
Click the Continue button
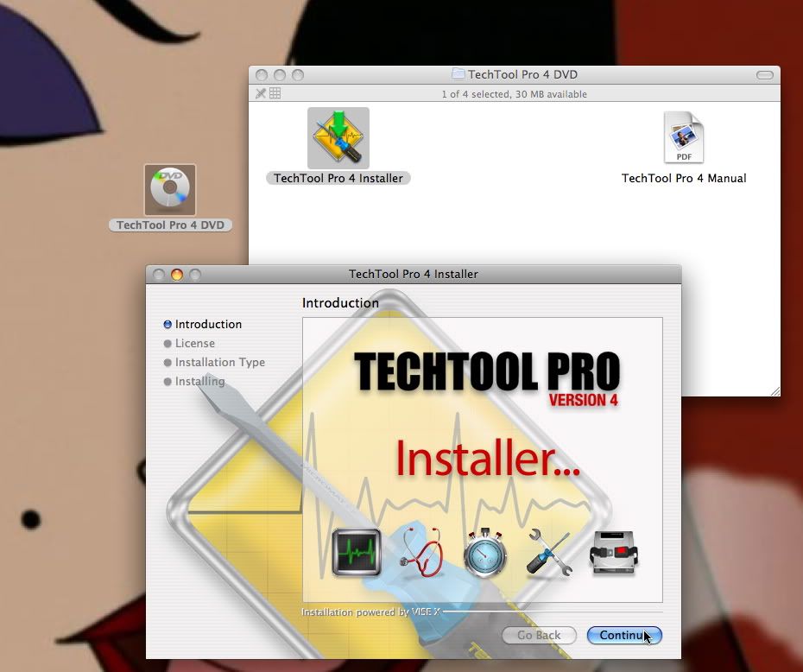[624, 635]
